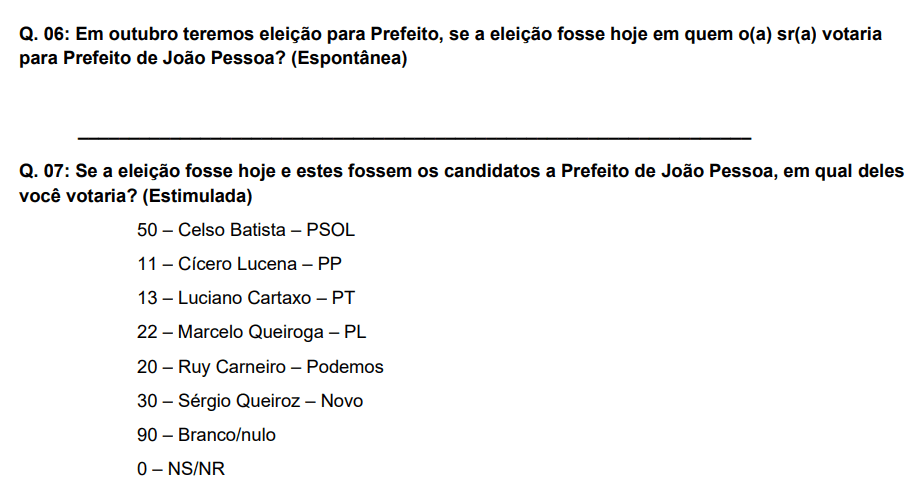Click the "Q. 06:" question label
This screenshot has width=918, height=481.
click(x=44, y=34)
